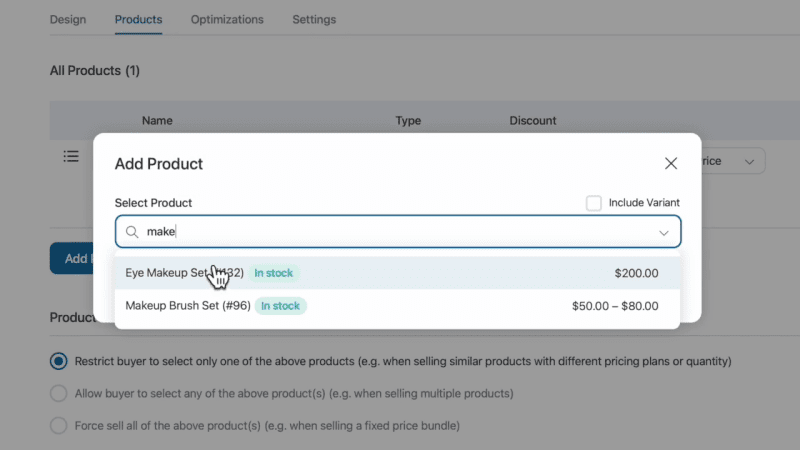The width and height of the screenshot is (800, 450).
Task: Click the drag handle list icon in product row
Action: pyautogui.click(x=71, y=156)
